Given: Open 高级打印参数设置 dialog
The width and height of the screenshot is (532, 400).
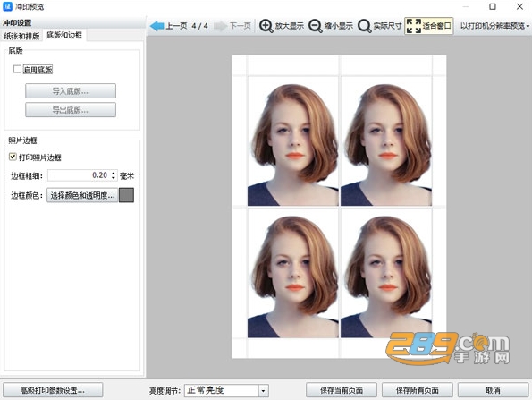Looking at the screenshot, I should [x=53, y=390].
